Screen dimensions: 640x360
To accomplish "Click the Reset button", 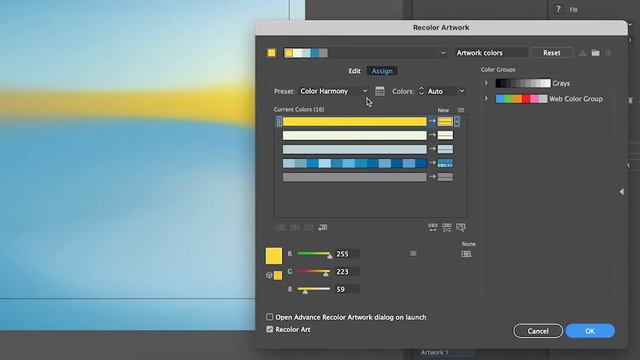I will (551, 53).
